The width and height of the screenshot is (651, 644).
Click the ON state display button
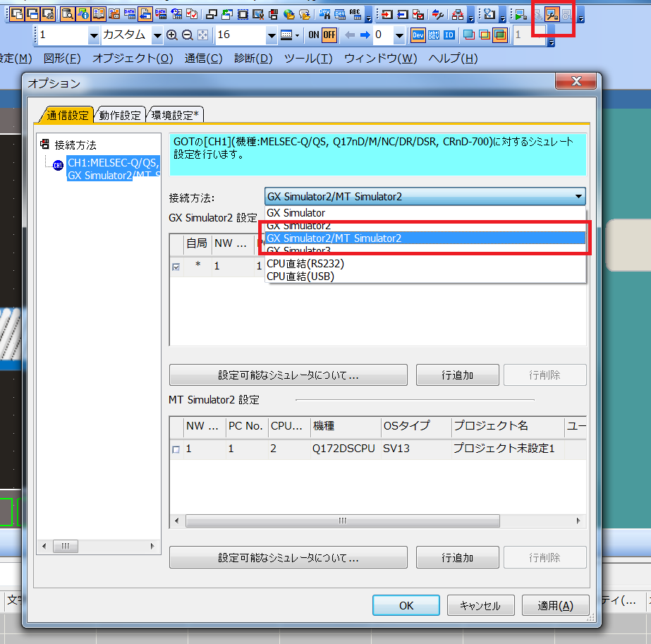313,35
